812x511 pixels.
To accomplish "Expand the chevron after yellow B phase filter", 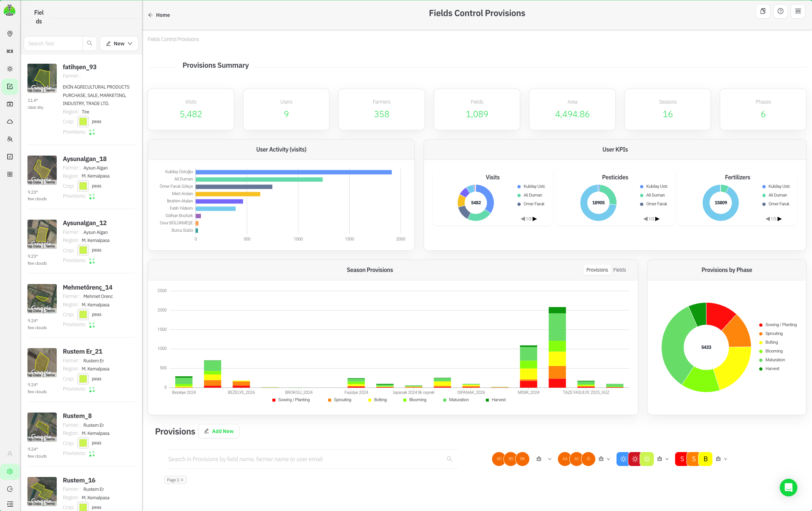I will coord(726,459).
